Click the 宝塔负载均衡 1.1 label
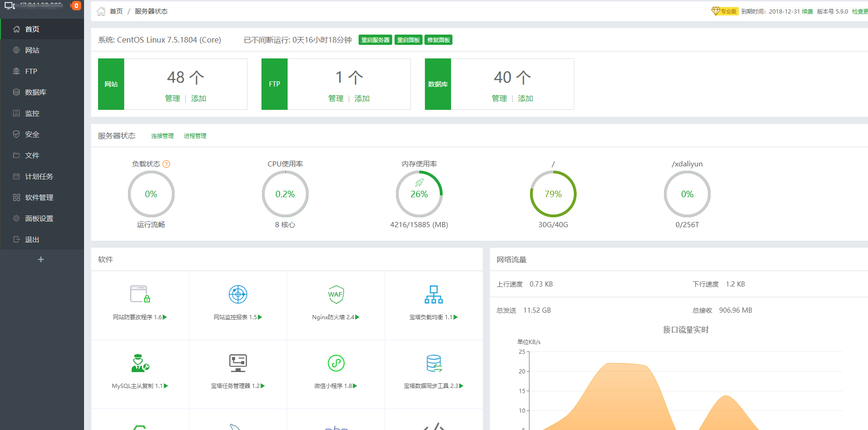This screenshot has width=868, height=430. tap(433, 317)
